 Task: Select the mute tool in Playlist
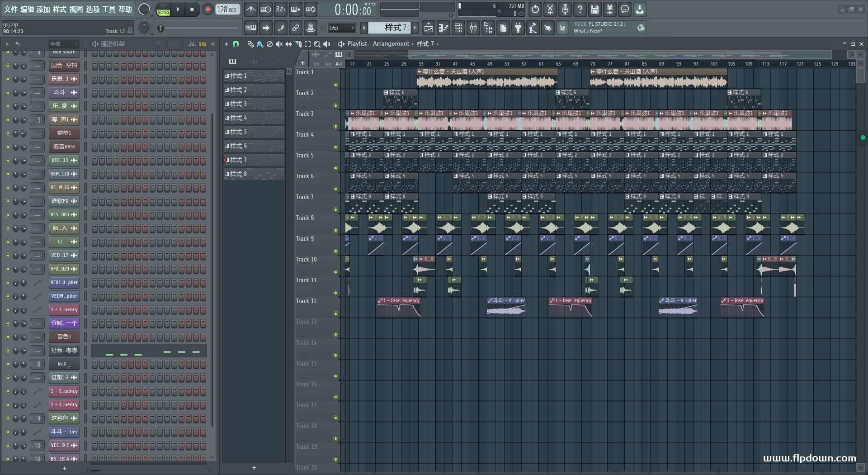279,44
